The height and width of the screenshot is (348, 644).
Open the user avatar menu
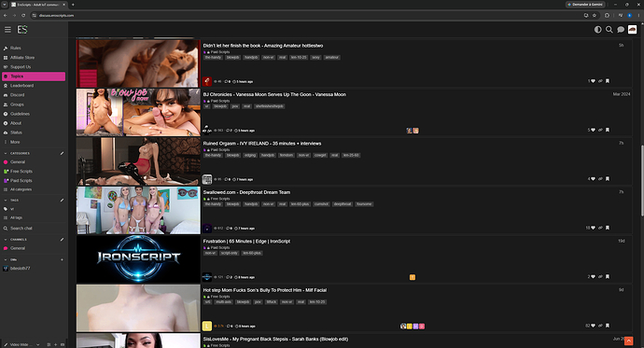(x=632, y=30)
